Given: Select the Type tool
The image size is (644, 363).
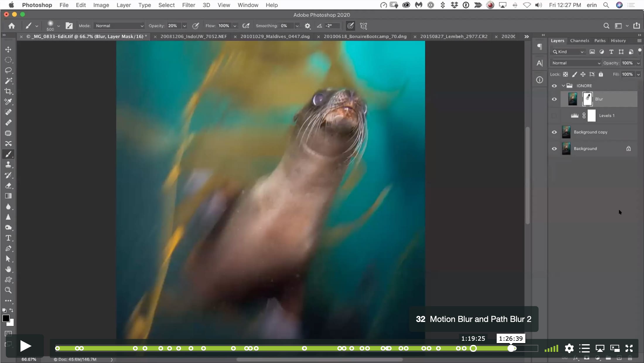Looking at the screenshot, I should [x=8, y=238].
